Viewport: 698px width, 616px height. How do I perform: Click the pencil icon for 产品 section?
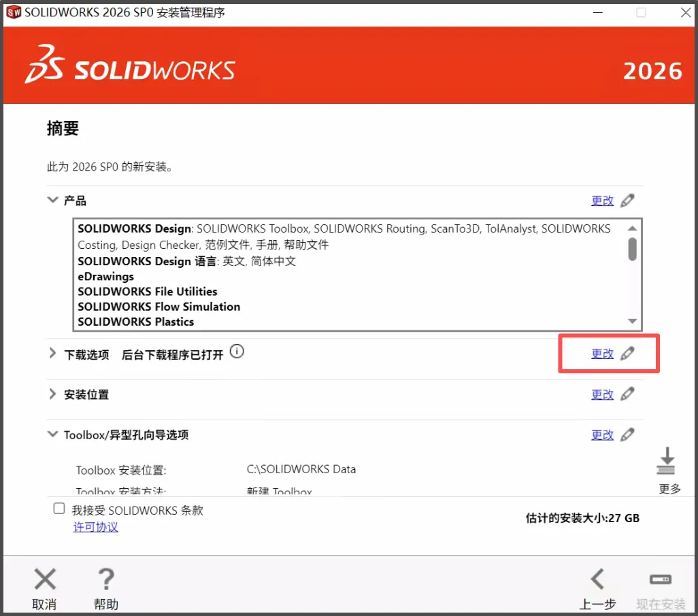[627, 201]
